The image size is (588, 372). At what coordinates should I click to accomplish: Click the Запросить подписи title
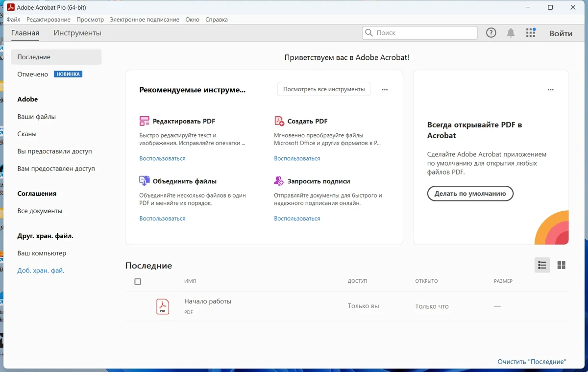click(x=318, y=181)
